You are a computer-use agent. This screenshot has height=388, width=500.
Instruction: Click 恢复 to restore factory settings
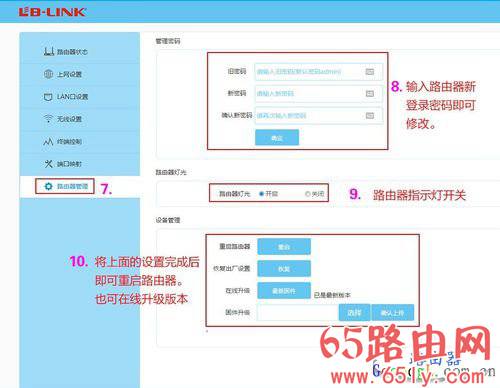(x=284, y=269)
